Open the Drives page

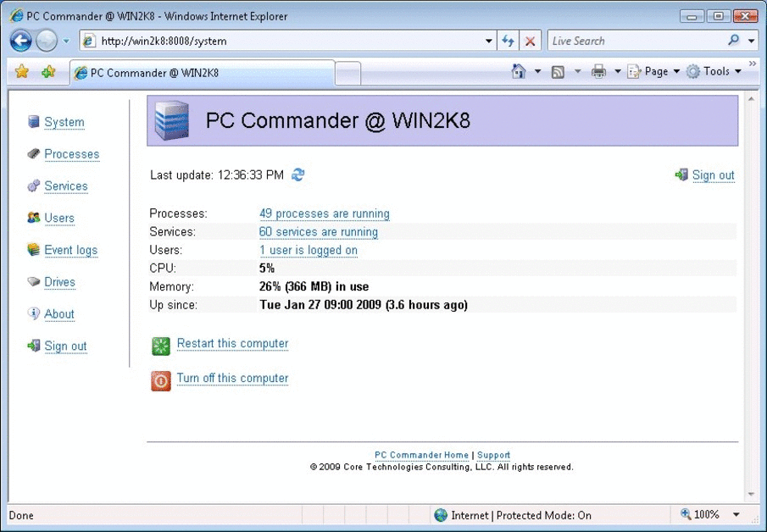click(59, 281)
